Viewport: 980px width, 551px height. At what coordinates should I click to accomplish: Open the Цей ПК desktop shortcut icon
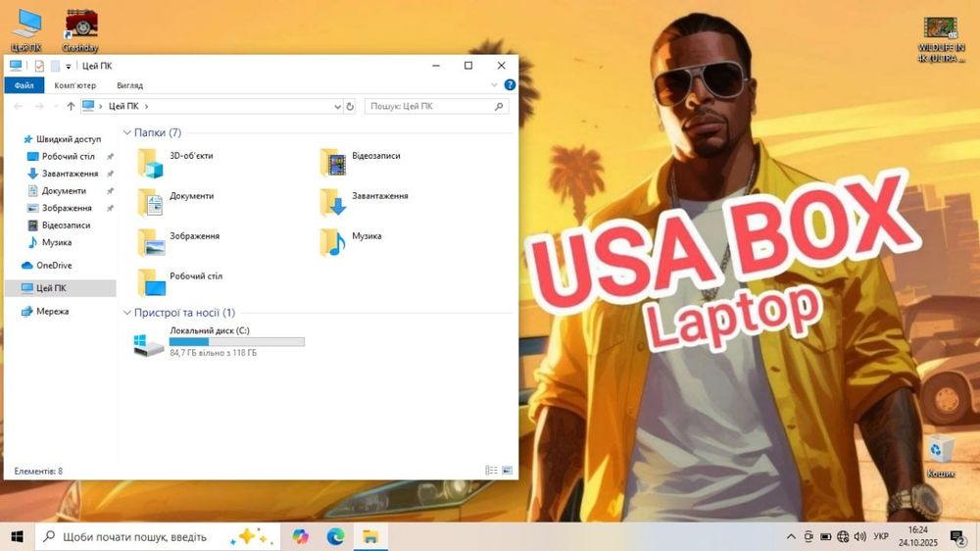(x=26, y=30)
